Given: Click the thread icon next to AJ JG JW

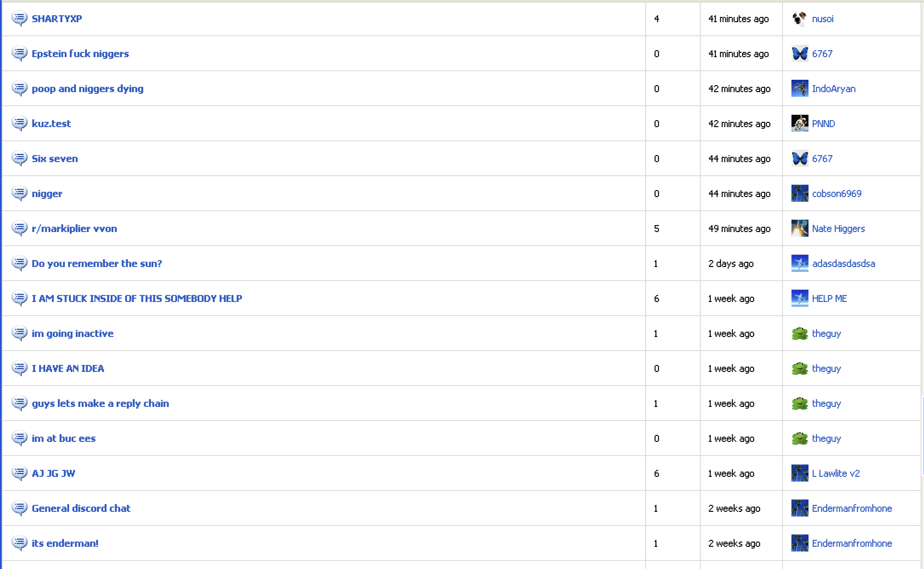Looking at the screenshot, I should pos(19,473).
